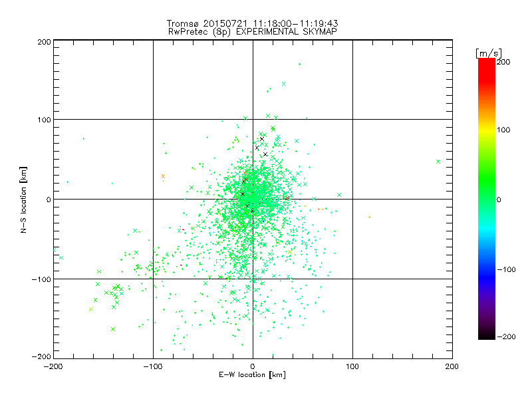The image size is (532, 399).
Task: Click the N-S axis "200" tick label
Action: [x=44, y=42]
